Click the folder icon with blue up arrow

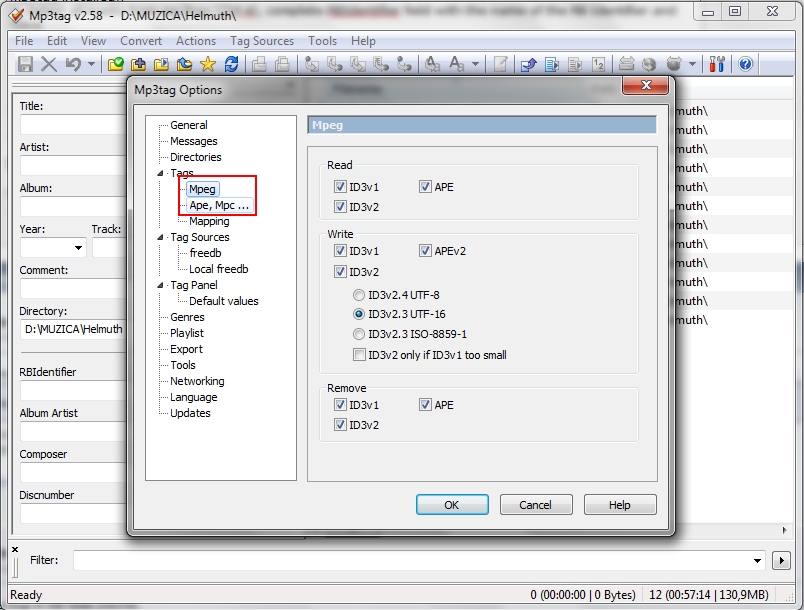185,64
